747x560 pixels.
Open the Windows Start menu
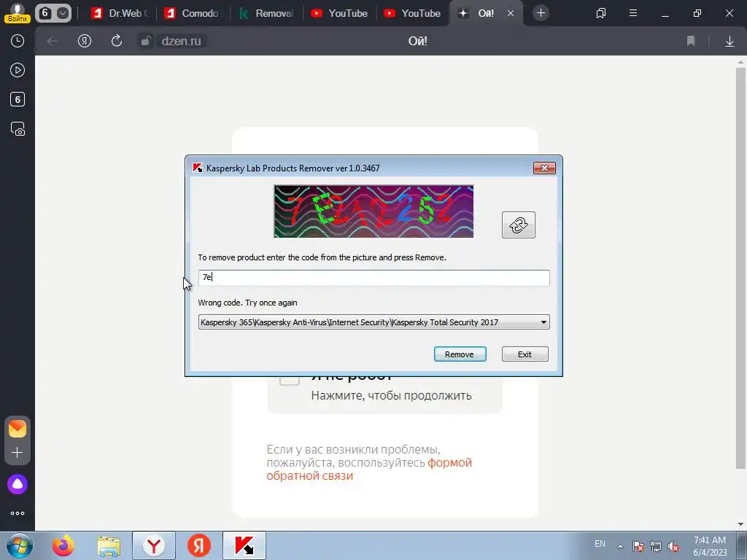click(x=19, y=545)
